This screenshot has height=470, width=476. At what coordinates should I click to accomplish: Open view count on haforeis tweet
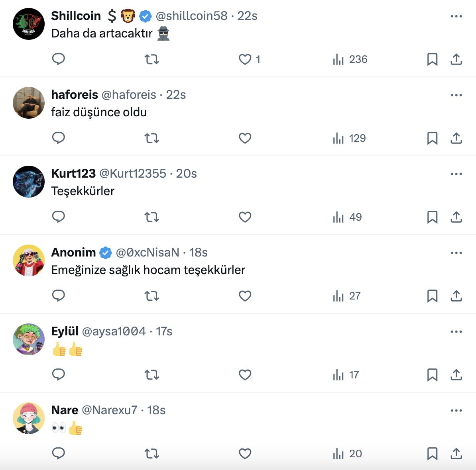[349, 138]
